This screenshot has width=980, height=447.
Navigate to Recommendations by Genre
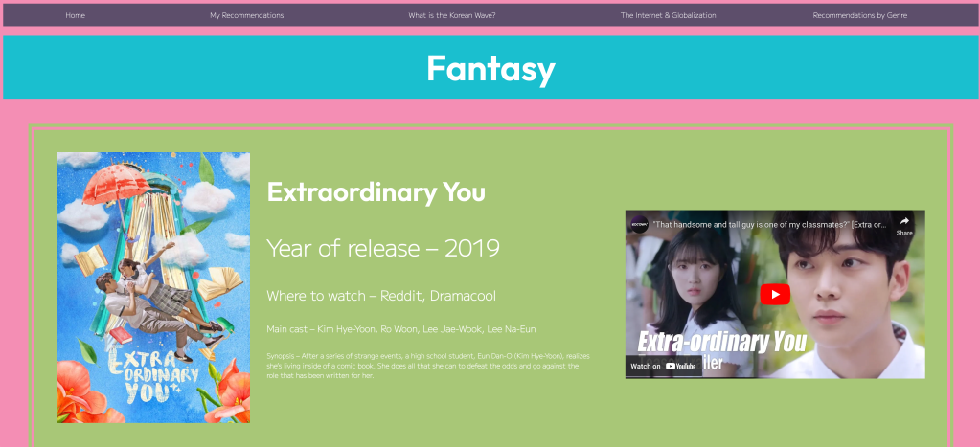pyautogui.click(x=859, y=15)
